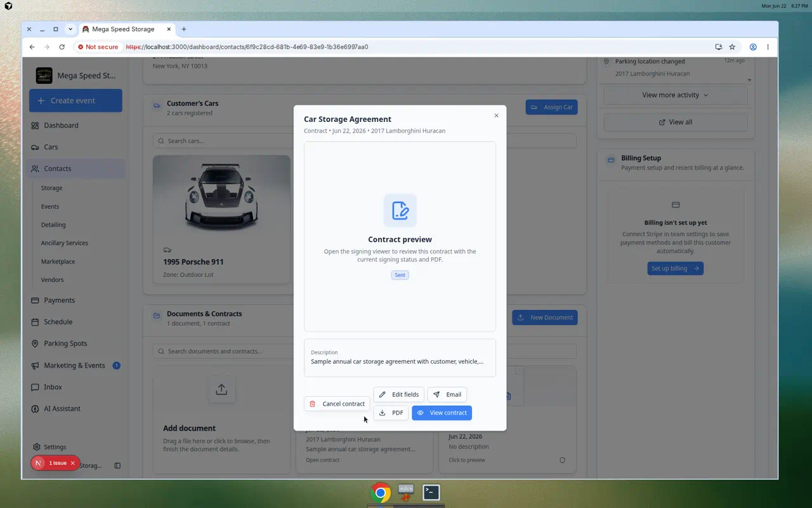812x508 pixels.
Task: Launch Terminal from the dock
Action: (x=431, y=492)
